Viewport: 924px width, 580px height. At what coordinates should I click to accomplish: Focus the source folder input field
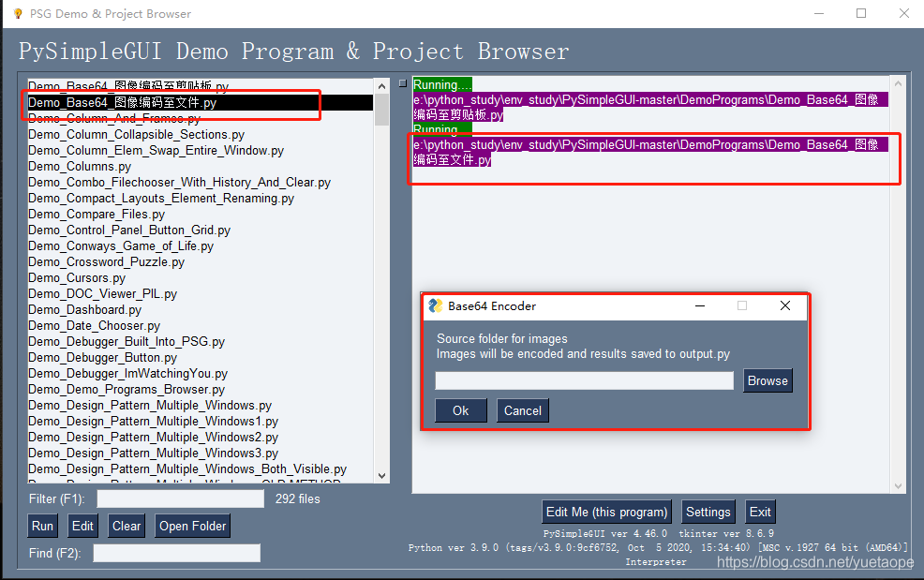pos(585,380)
